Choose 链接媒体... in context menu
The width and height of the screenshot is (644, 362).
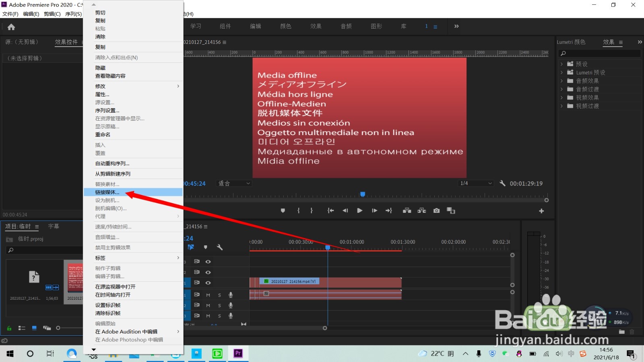coord(133,192)
